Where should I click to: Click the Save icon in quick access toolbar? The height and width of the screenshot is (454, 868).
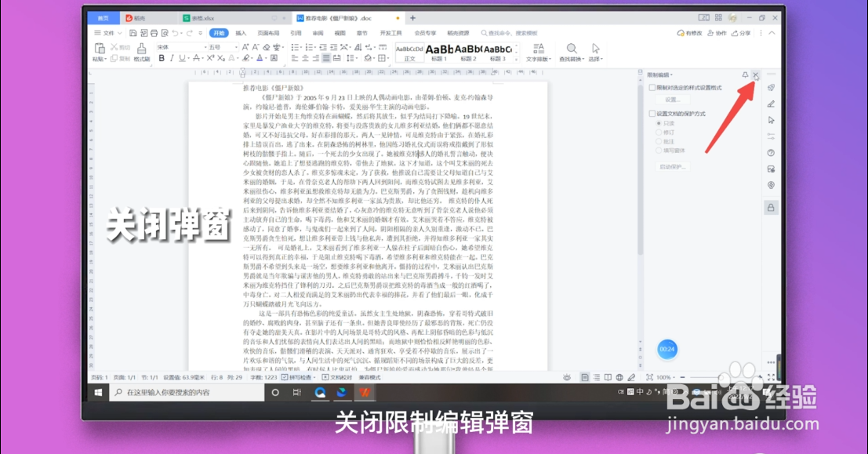tap(133, 33)
